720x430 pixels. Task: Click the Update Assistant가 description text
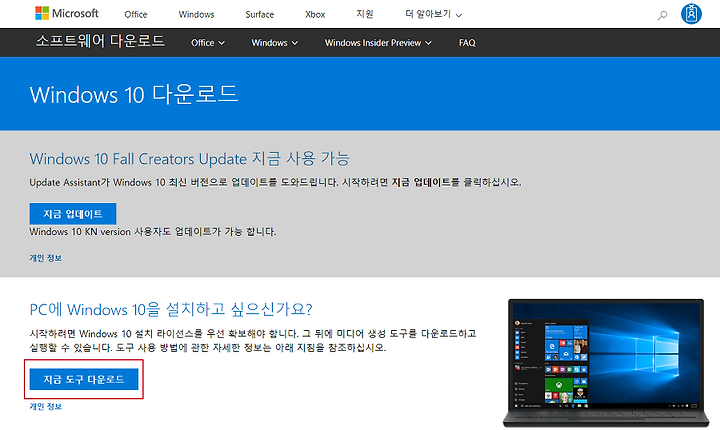point(276,182)
